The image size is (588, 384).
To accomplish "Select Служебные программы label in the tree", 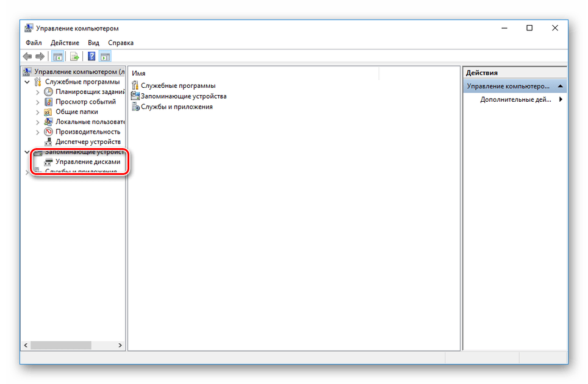I will (x=82, y=82).
